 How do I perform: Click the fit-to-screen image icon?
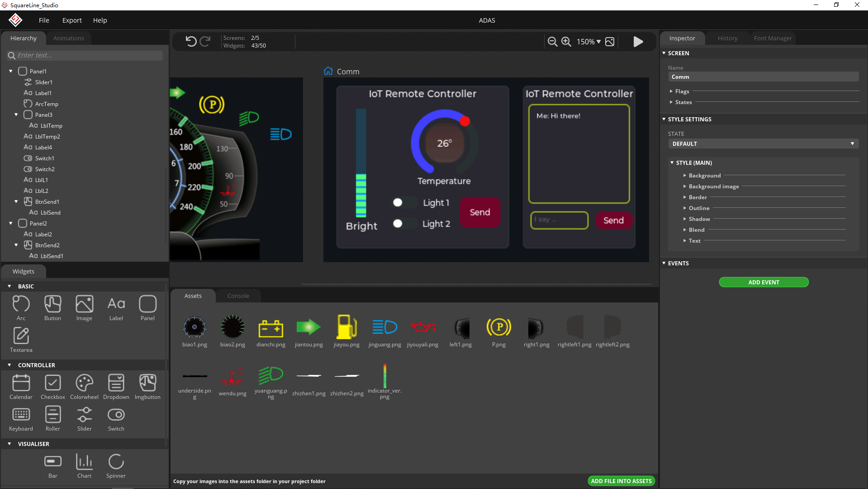tap(610, 42)
